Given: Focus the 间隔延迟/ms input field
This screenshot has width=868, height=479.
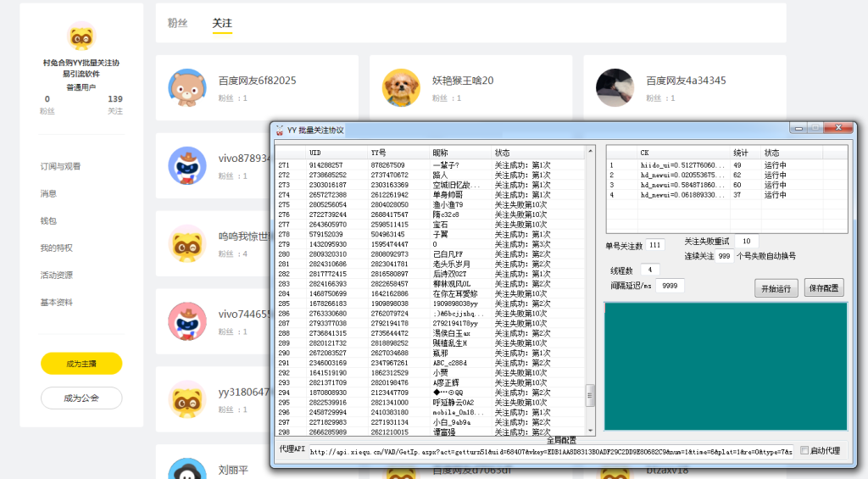Looking at the screenshot, I should 670,287.
